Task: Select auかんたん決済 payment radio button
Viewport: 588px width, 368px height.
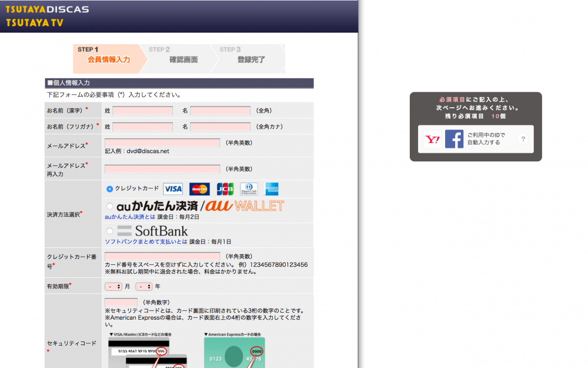Action: tap(109, 205)
